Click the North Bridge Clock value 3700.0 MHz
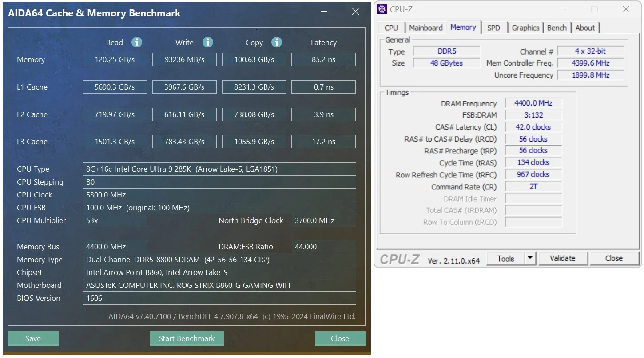644x358 pixels. pyautogui.click(x=324, y=220)
